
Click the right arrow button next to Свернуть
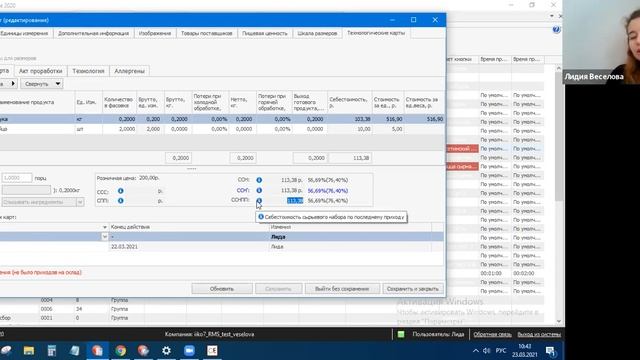click(x=13, y=84)
